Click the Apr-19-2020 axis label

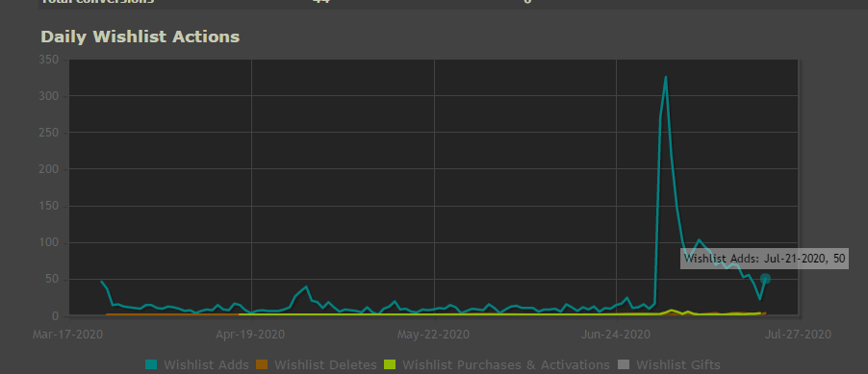click(x=251, y=335)
